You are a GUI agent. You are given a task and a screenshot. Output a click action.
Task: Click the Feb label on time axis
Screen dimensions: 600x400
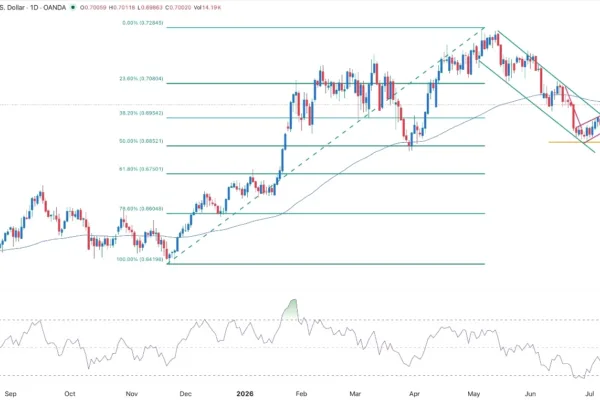[x=302, y=393]
